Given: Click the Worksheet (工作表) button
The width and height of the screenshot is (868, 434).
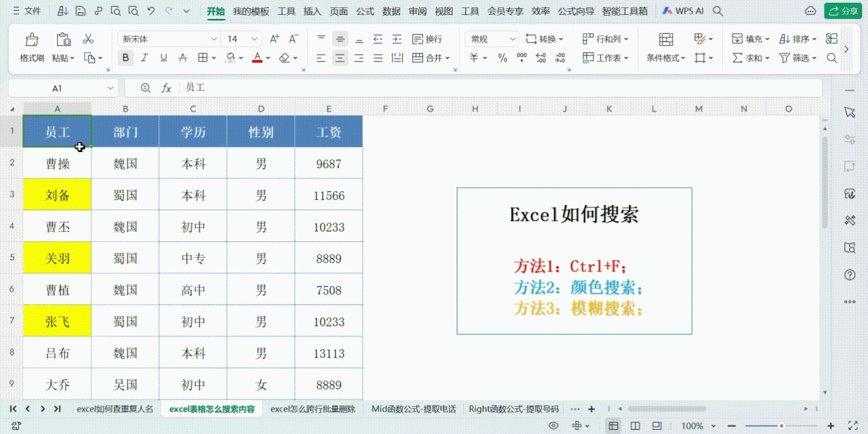Looking at the screenshot, I should (606, 58).
